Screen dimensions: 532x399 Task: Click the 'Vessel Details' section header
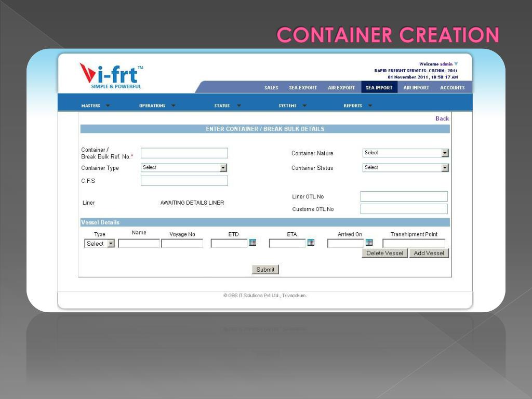point(100,222)
